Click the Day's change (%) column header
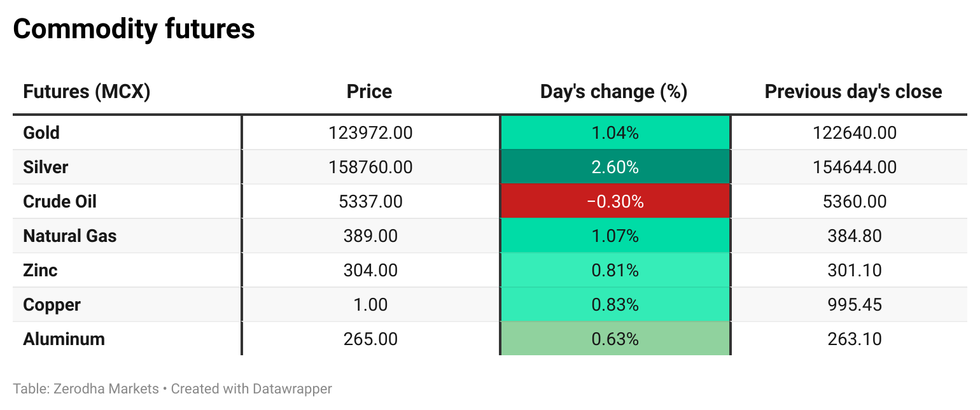Screen dimensions: 980x410 click(613, 92)
